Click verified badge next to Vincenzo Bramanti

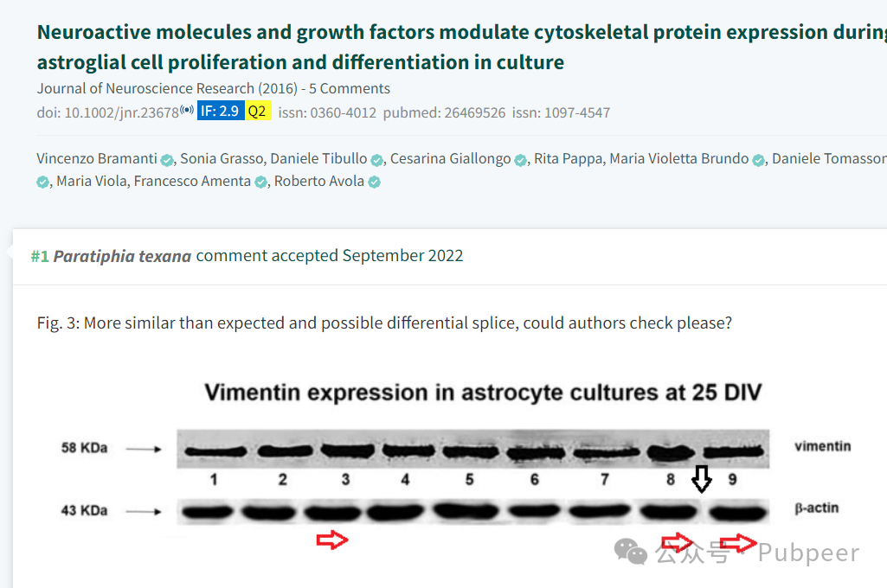(x=167, y=161)
